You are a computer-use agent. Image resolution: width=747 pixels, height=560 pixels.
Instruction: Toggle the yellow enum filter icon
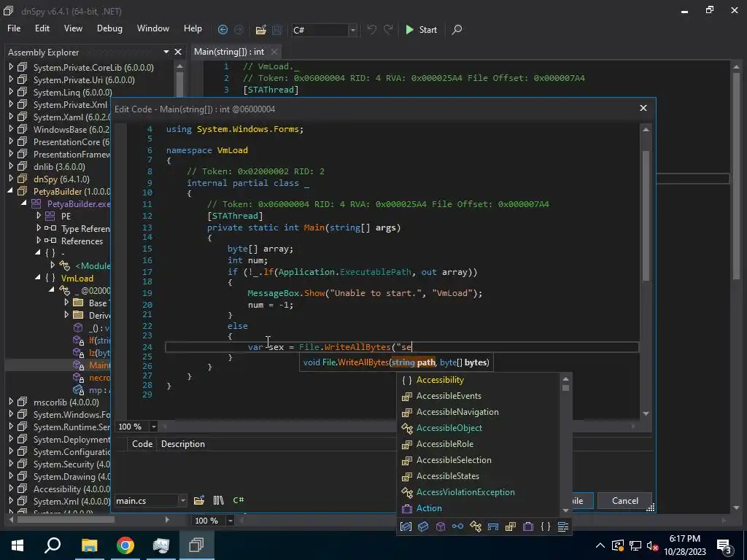point(511,526)
